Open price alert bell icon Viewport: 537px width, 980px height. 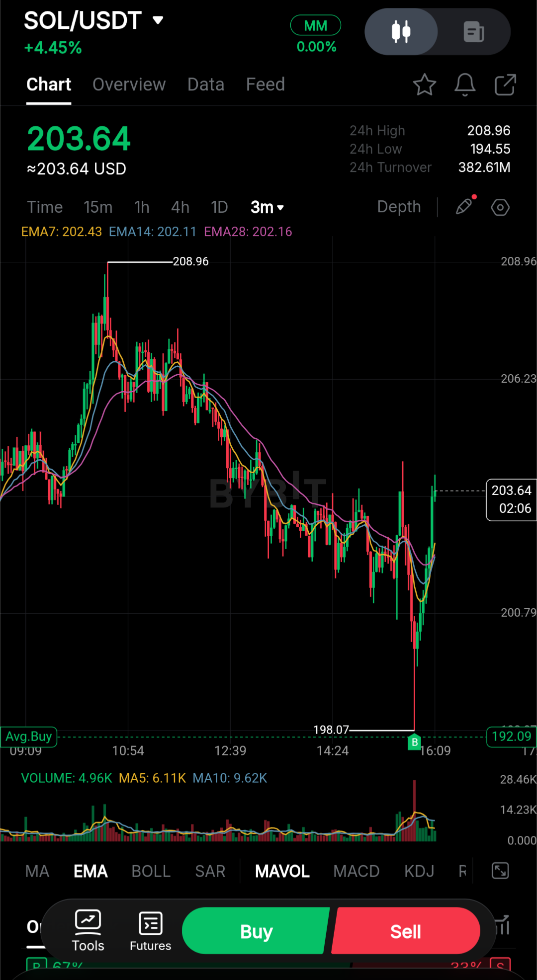click(x=465, y=84)
